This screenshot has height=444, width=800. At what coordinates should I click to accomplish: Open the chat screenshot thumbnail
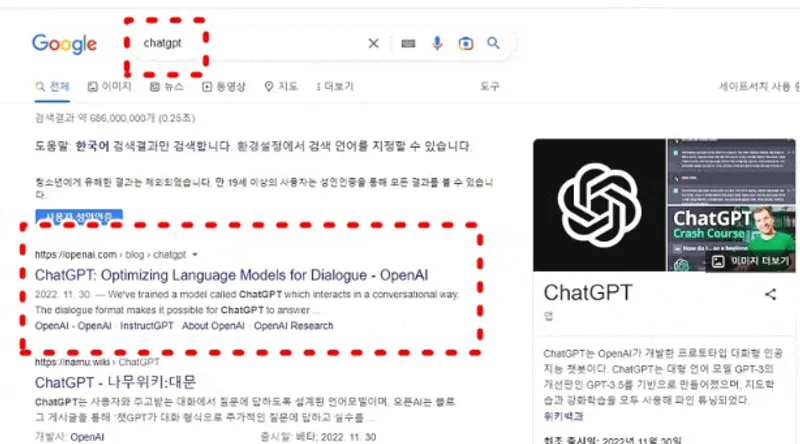pyautogui.click(x=731, y=171)
